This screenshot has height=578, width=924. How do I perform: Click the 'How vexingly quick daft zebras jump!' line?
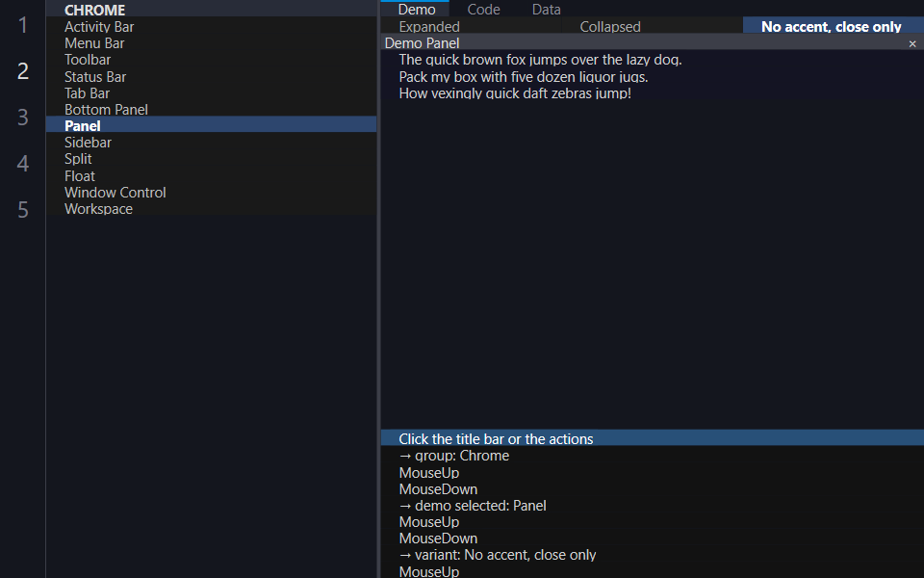[x=514, y=93]
